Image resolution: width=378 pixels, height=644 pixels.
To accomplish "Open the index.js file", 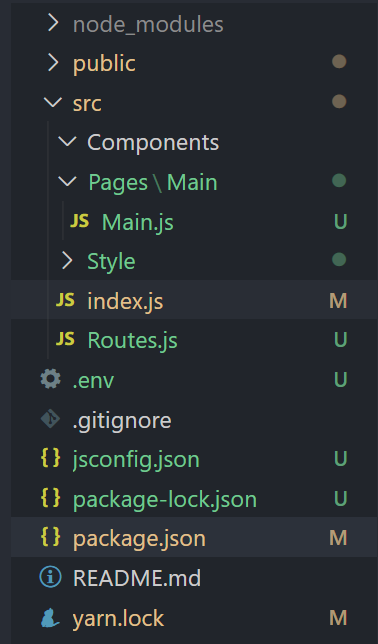I will point(125,301).
